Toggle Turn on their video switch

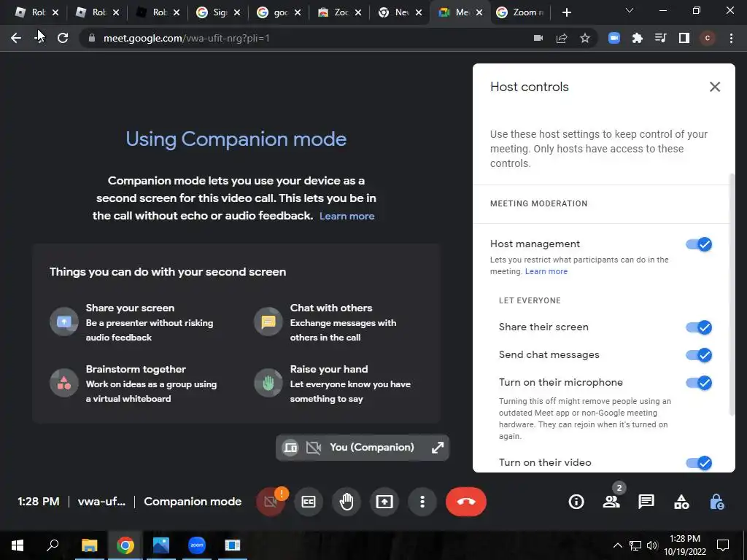tap(698, 462)
